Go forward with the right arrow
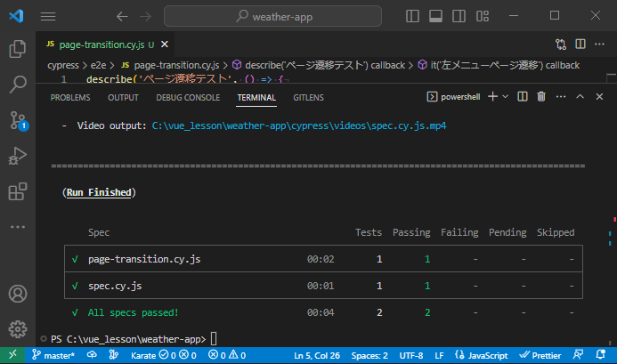The image size is (617, 364). pyautogui.click(x=146, y=17)
